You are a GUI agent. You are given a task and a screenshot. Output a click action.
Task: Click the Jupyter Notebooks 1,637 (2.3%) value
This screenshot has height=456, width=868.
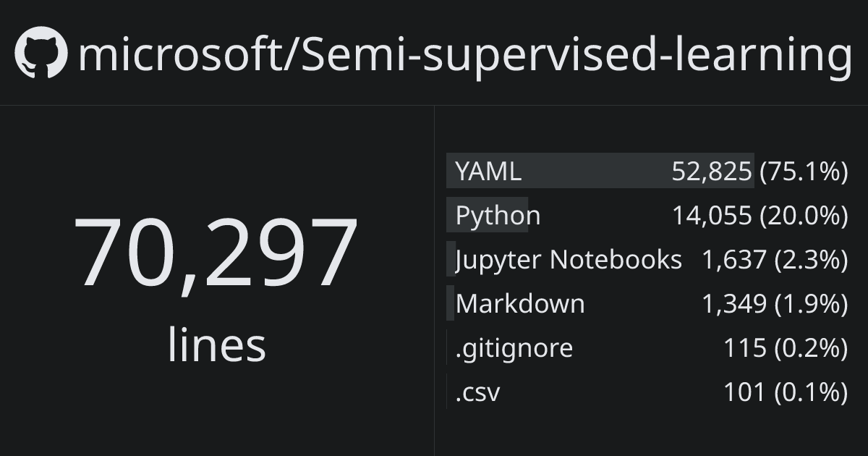pos(775,260)
